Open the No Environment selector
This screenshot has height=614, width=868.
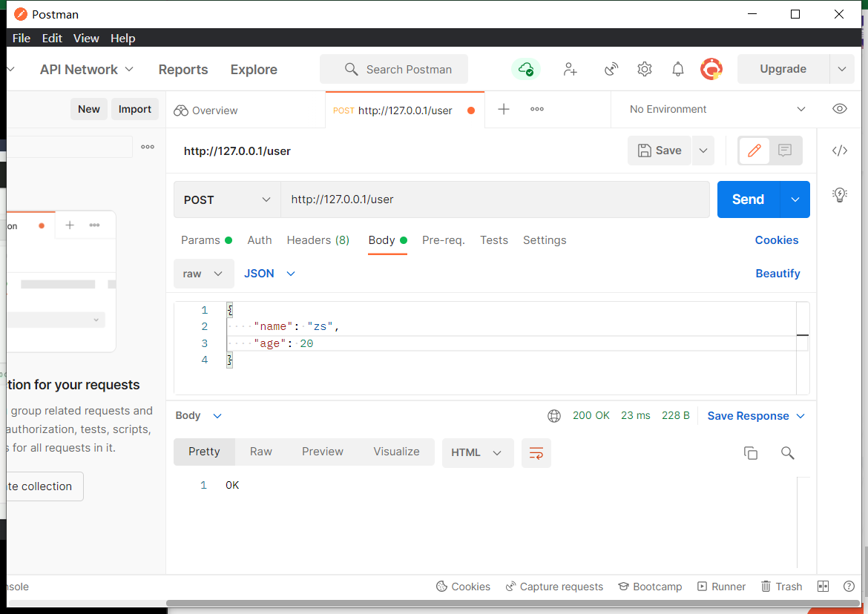coord(717,109)
